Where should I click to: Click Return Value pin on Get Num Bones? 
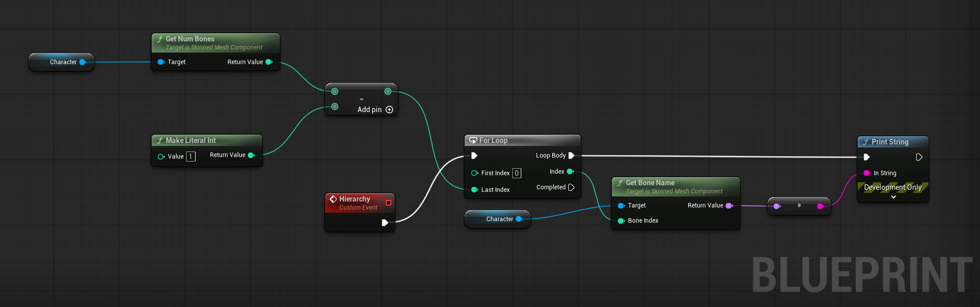pyautogui.click(x=269, y=62)
